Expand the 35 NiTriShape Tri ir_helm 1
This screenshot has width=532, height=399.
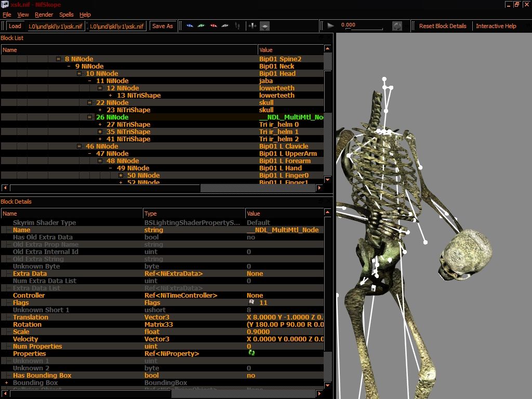click(100, 131)
